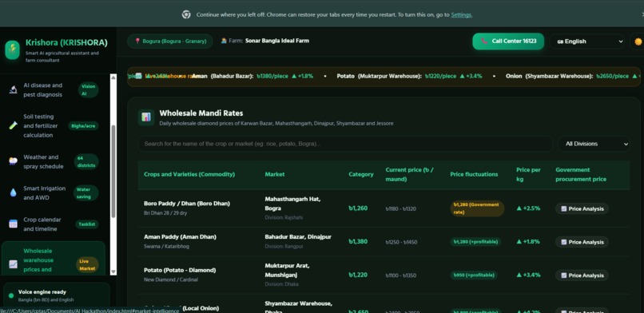Image resolution: width=644 pixels, height=313 pixels.
Task: Click Price Analysis for Boro Paddy
Action: [x=582, y=208]
